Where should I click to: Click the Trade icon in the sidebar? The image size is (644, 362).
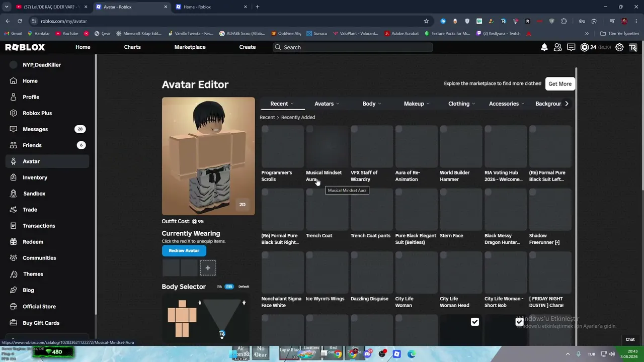14,210
